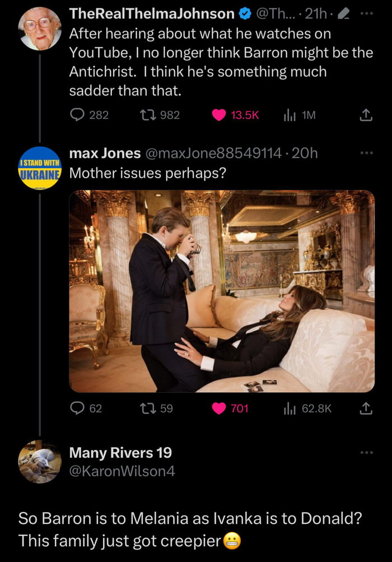Reply to TheRealThelmaJohnson's post (282 replies)
Image resolution: width=392 pixels, height=562 pixels.
coord(77,115)
